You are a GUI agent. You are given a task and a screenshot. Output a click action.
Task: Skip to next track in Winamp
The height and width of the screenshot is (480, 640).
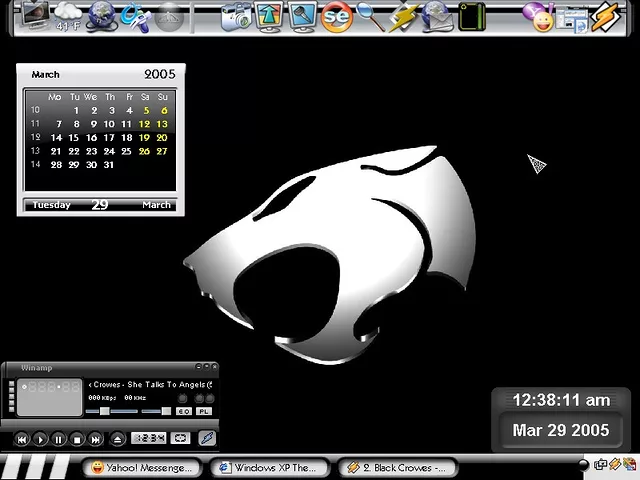pos(96,439)
